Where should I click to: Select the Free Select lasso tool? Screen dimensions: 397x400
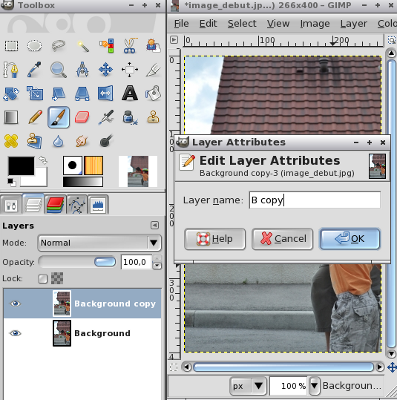click(58, 46)
